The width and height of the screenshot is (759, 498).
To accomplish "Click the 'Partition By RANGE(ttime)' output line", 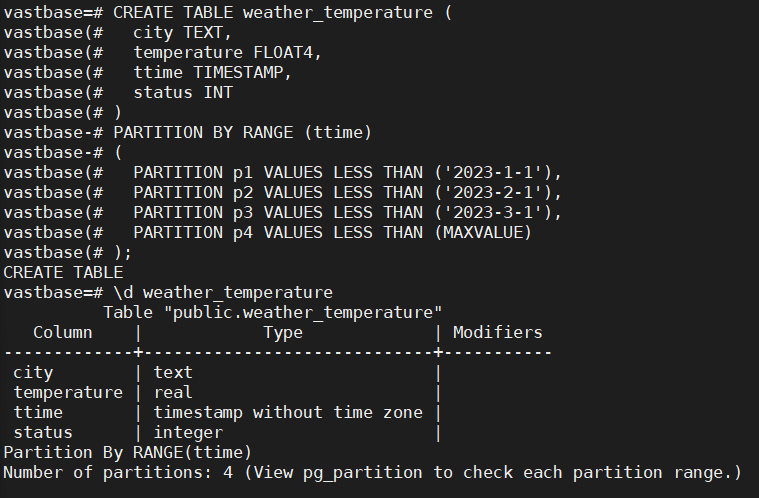I will tap(127, 452).
